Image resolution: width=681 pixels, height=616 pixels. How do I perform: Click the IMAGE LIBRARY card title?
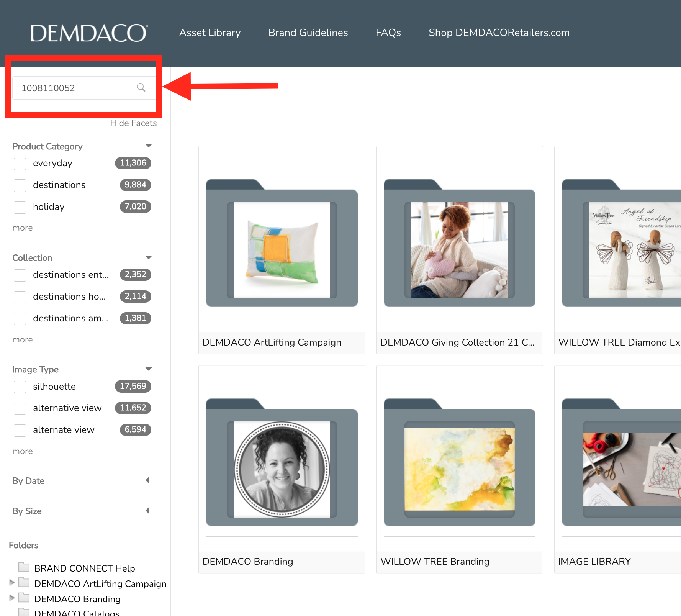tap(594, 561)
